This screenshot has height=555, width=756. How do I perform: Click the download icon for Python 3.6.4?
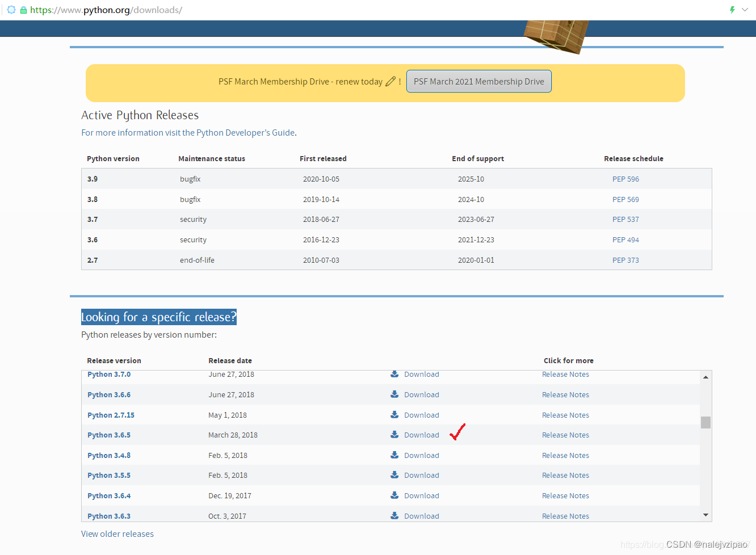point(394,495)
